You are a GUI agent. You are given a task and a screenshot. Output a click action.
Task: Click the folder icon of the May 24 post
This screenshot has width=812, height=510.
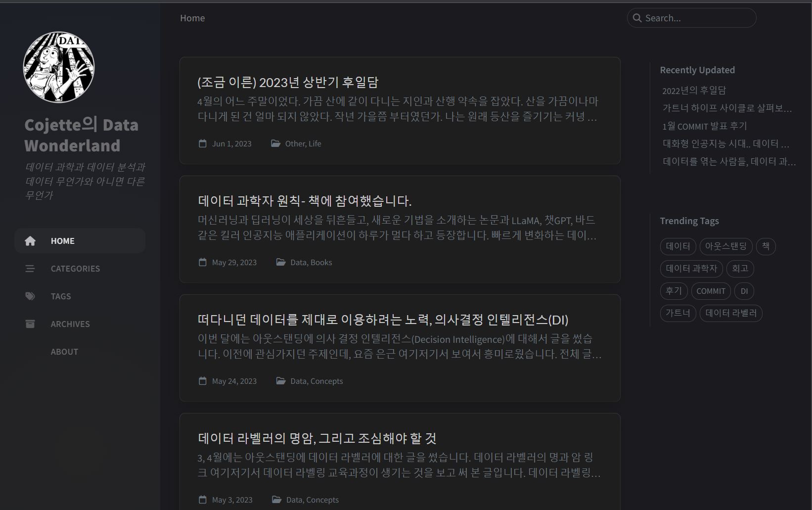tap(281, 381)
